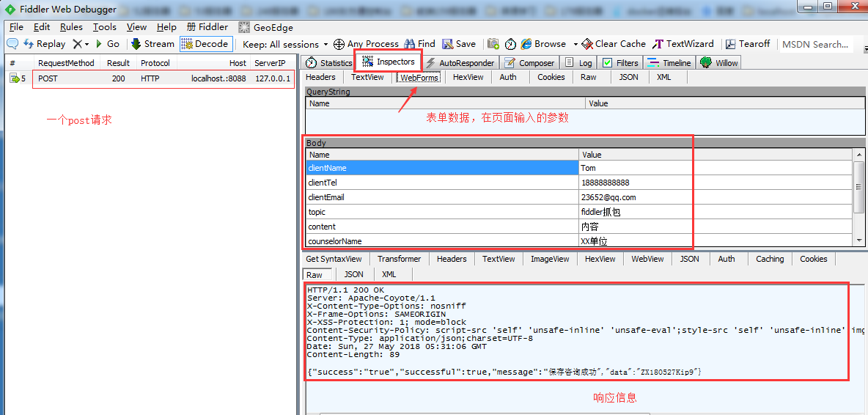The image size is (868, 415).
Task: Click the GeoEdge menu item
Action: [x=265, y=27]
